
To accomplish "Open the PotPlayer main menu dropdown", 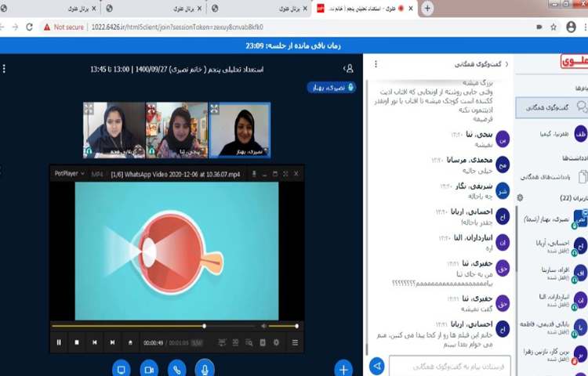I will click(x=69, y=174).
